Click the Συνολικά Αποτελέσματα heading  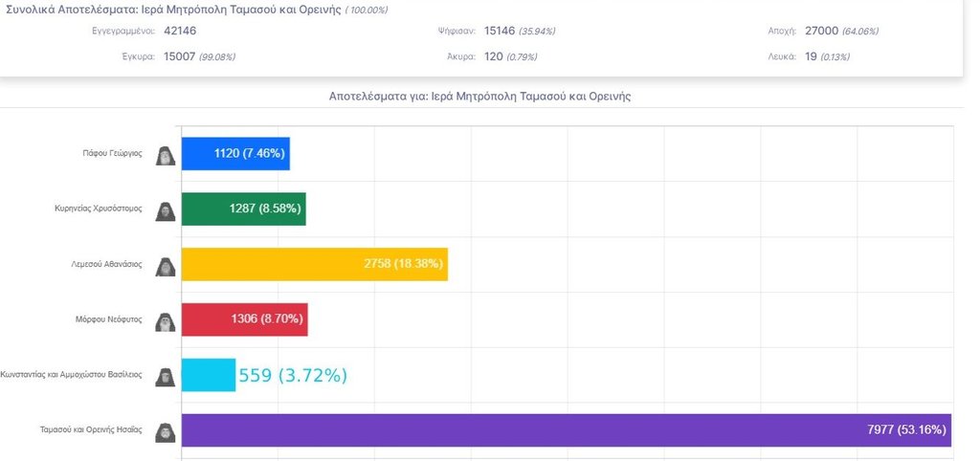point(174,10)
